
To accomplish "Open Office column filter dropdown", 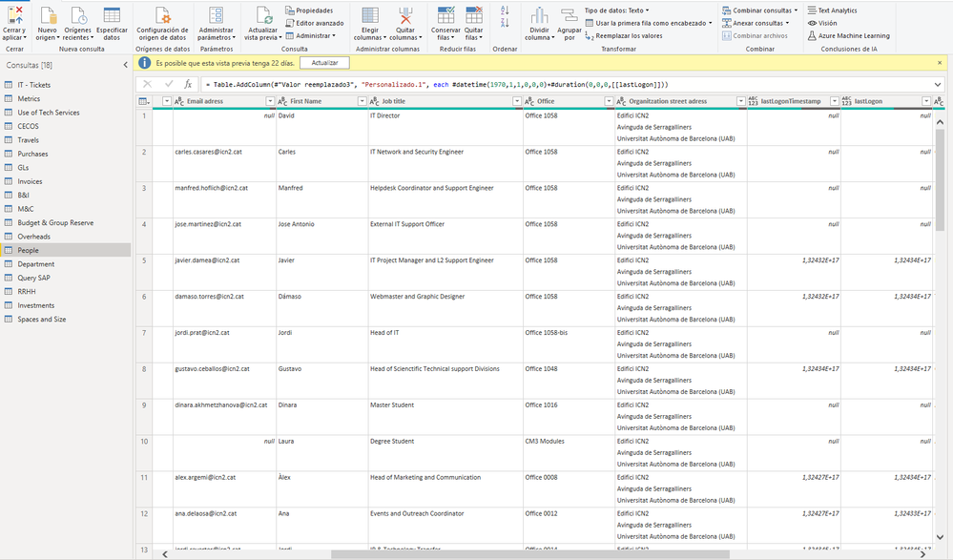I will [x=609, y=101].
